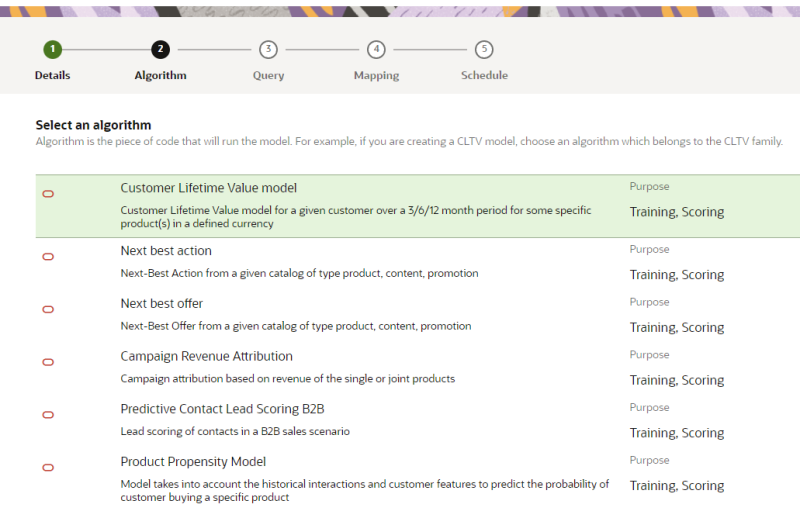Click the Algorithm step label
Screen dimensions: 800x518
(x=160, y=76)
